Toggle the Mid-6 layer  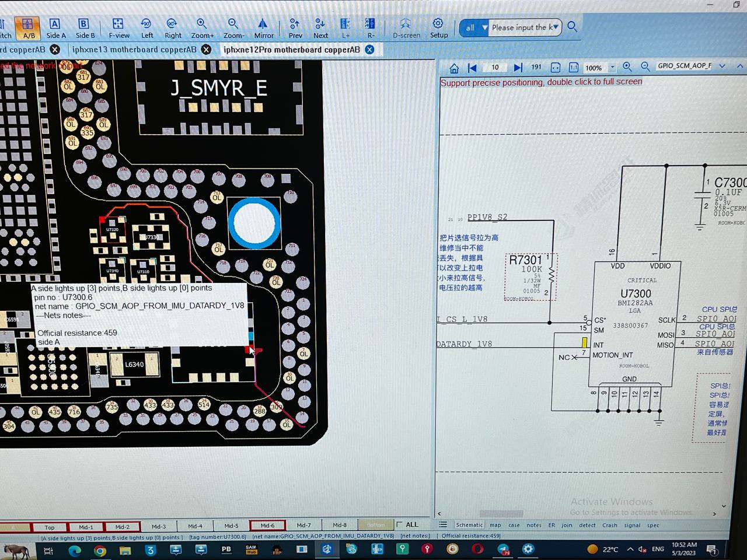267,526
